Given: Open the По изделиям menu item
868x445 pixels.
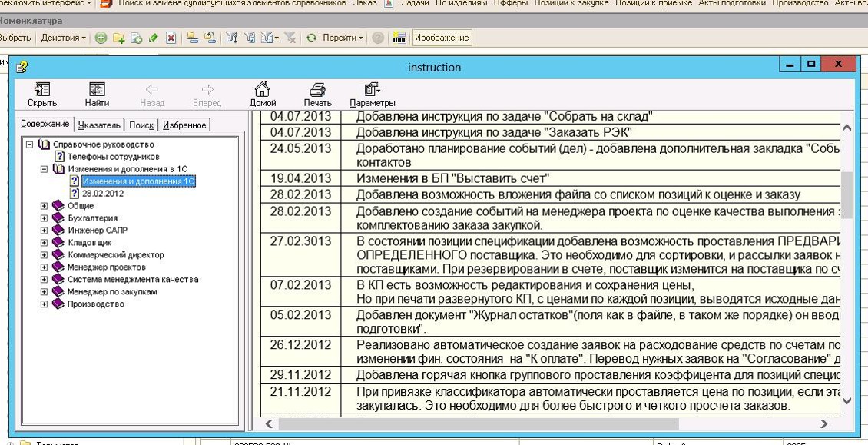Looking at the screenshot, I should [x=461, y=3].
